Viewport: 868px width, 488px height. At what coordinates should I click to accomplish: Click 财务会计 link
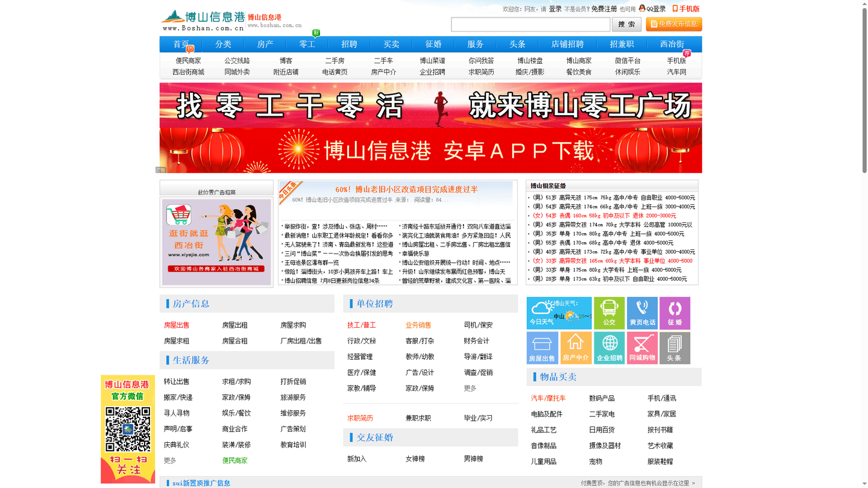[x=477, y=341]
